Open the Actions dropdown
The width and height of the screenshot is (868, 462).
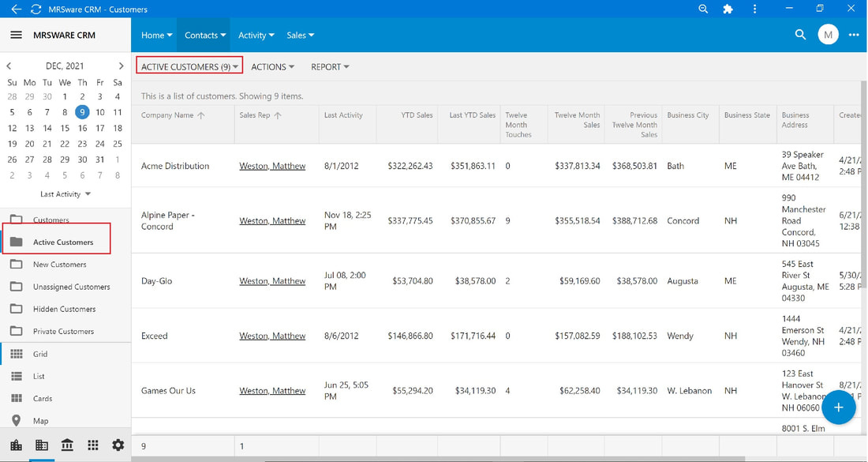pos(272,66)
